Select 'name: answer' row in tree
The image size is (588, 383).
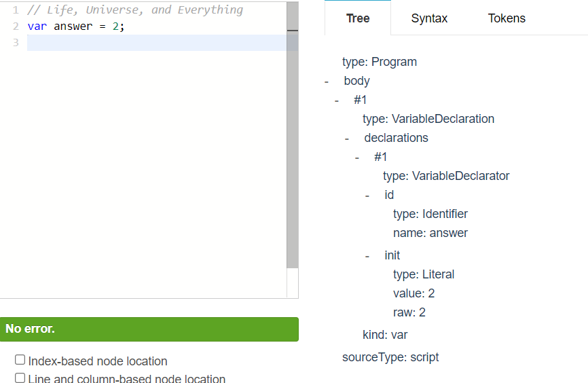click(x=430, y=233)
